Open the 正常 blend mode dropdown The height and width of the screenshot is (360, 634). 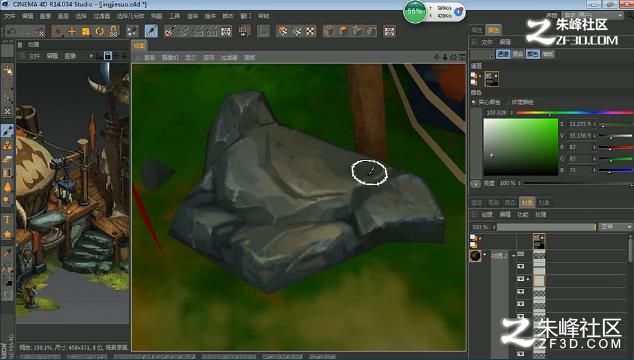615,227
